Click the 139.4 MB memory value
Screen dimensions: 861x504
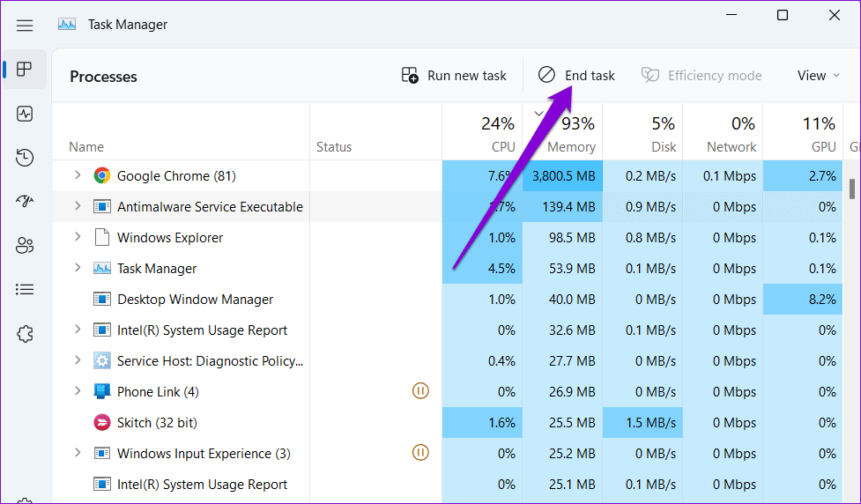click(568, 207)
